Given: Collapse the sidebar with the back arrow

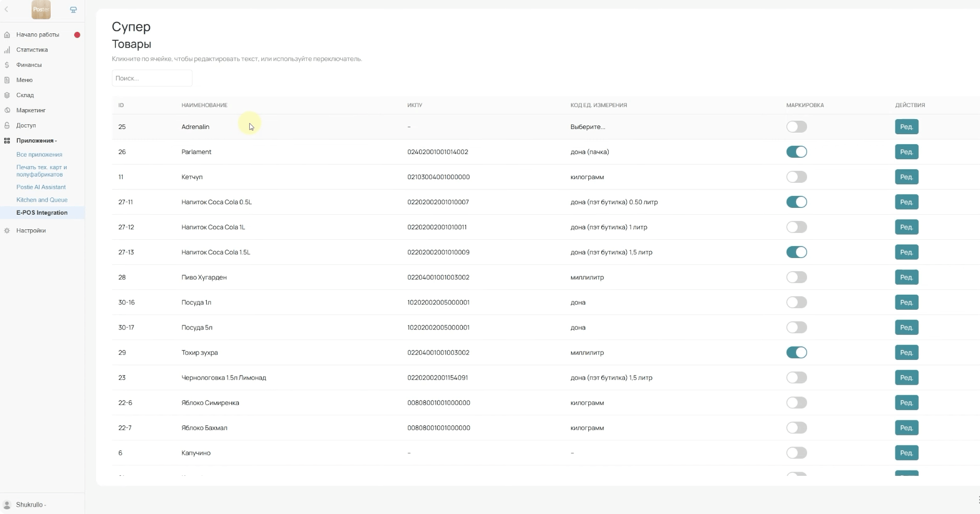Looking at the screenshot, I should click(6, 9).
